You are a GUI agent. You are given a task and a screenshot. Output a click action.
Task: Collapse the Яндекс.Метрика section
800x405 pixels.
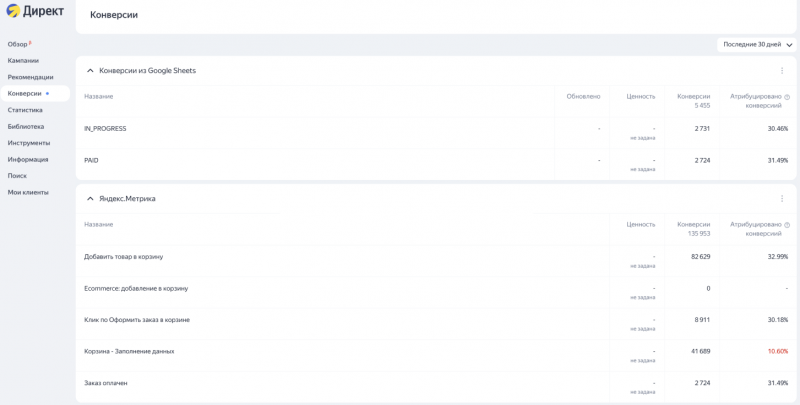[90, 199]
